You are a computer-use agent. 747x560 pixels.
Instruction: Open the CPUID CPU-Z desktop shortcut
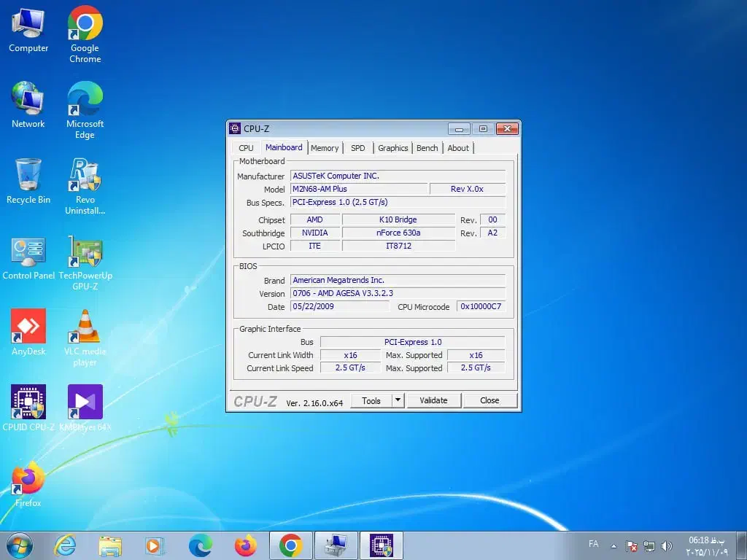click(28, 402)
